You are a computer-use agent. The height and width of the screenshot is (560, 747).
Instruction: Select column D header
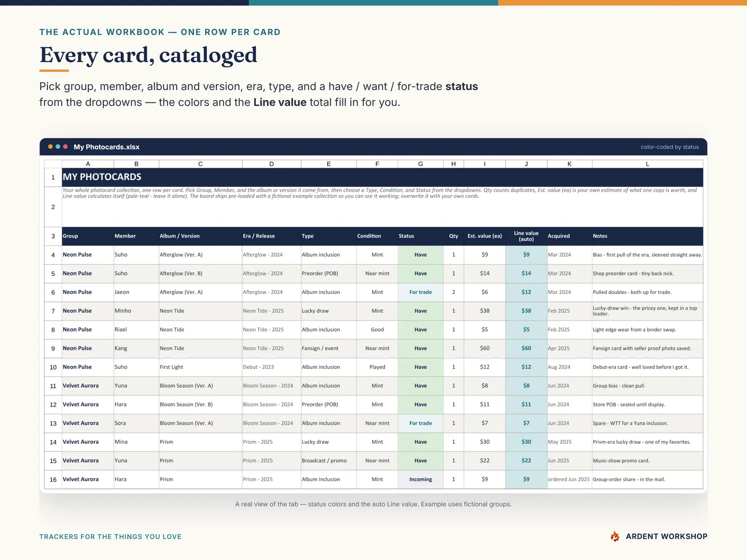[272, 164]
